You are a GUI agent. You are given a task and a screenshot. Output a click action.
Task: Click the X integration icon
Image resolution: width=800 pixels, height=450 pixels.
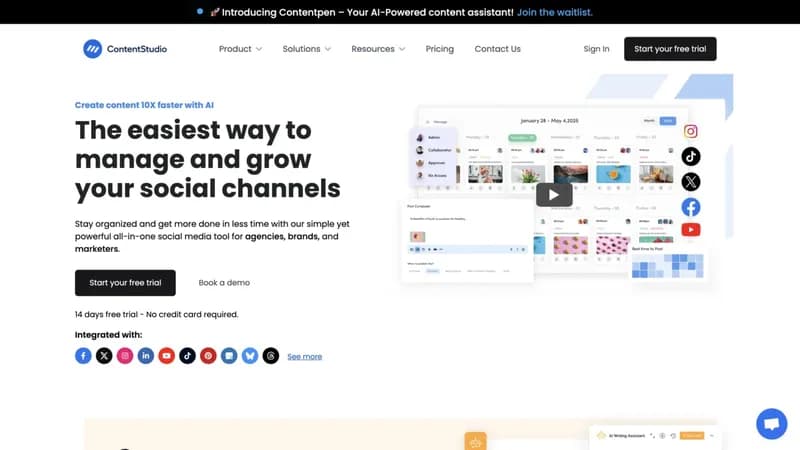(x=104, y=356)
